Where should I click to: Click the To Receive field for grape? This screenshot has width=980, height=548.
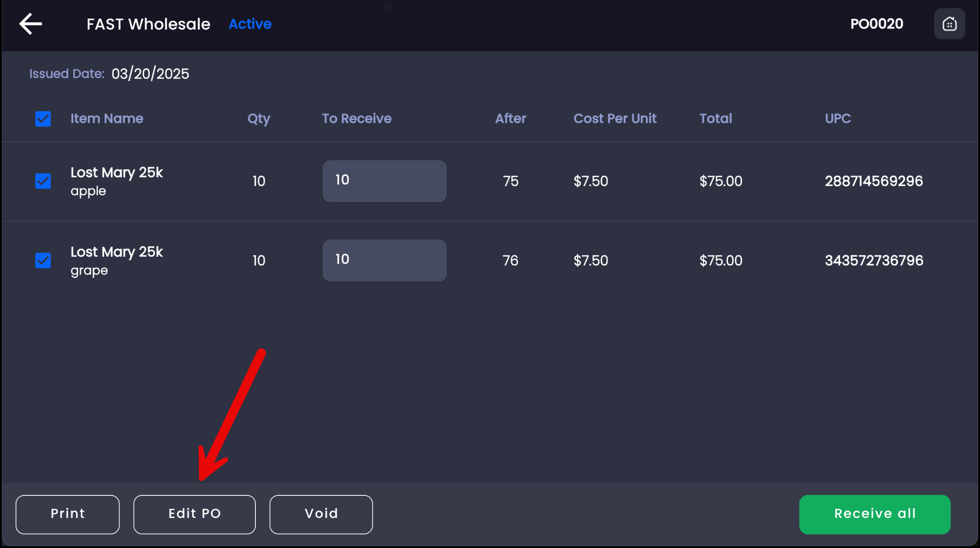tap(384, 261)
